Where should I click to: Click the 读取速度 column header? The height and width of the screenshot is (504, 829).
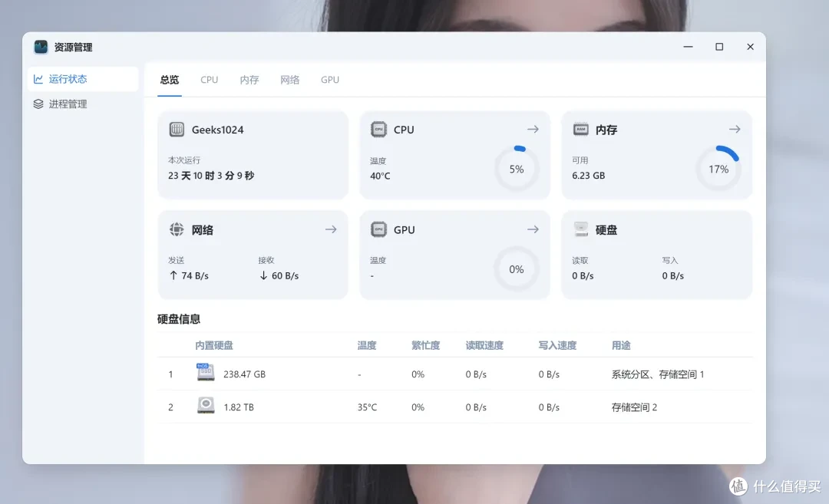(484, 345)
